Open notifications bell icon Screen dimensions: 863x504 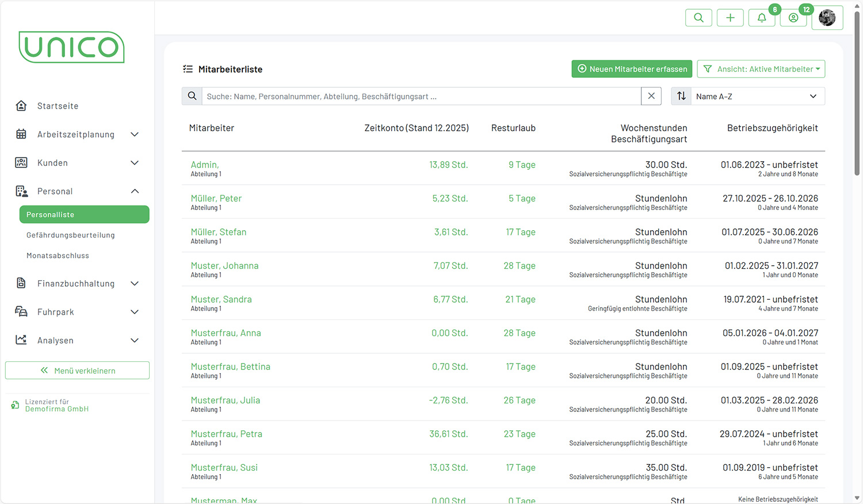click(762, 18)
